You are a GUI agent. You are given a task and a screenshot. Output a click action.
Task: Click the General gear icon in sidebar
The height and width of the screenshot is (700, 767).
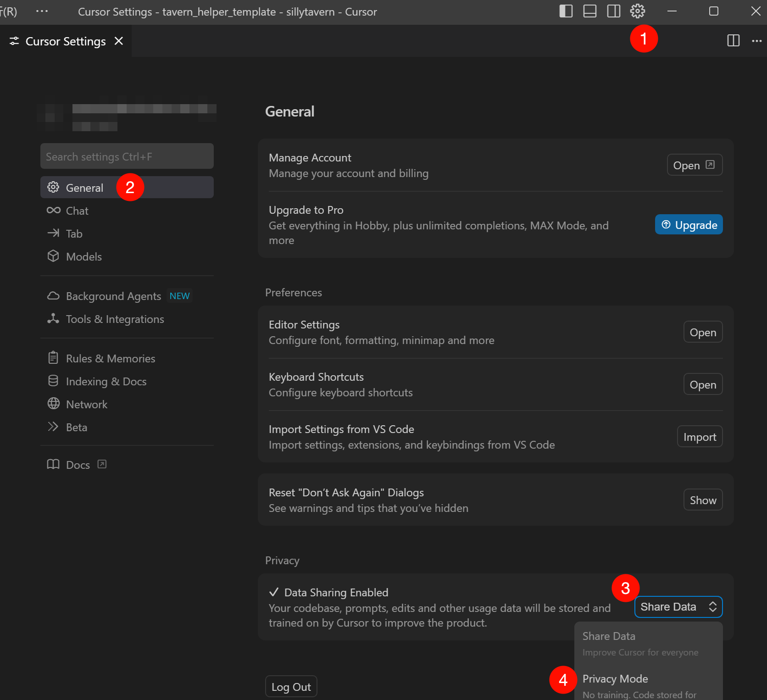click(x=53, y=187)
